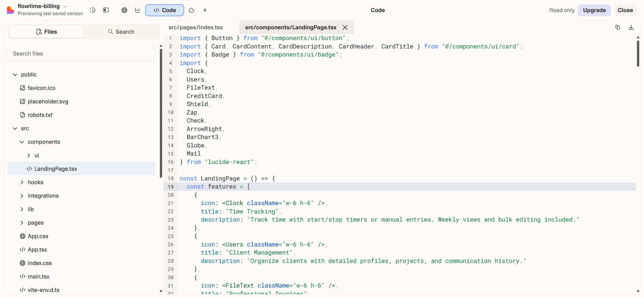Open main.tsx file

[x=38, y=276]
